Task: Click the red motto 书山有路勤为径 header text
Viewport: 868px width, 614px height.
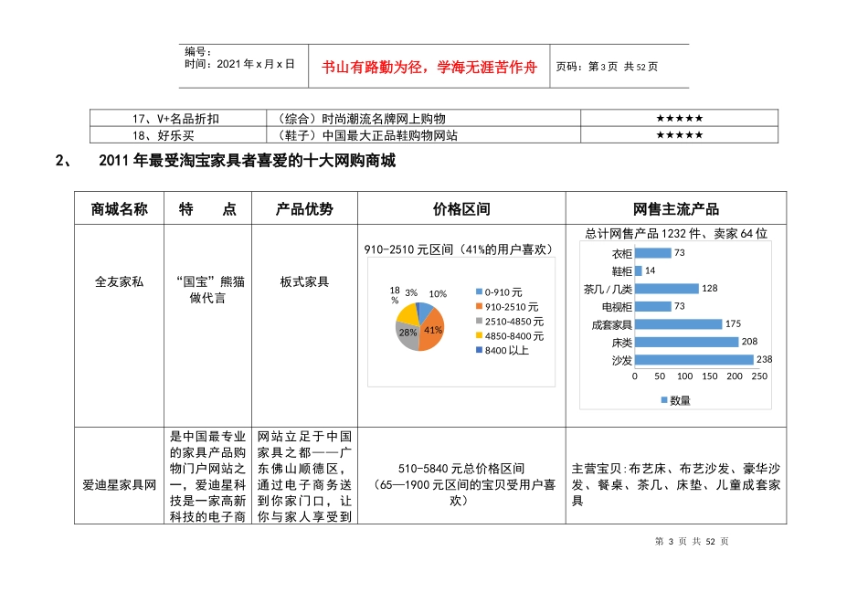Action: pos(429,68)
